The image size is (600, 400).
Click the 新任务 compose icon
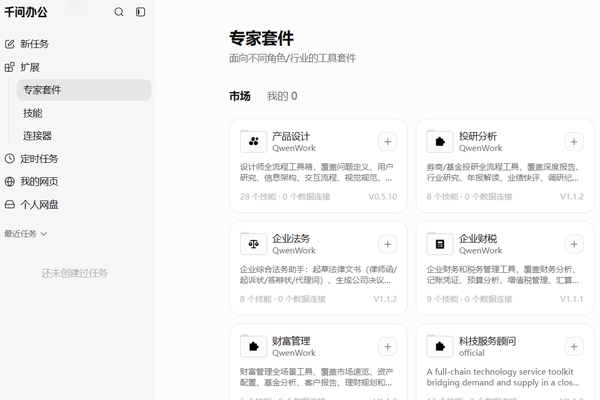pyautogui.click(x=10, y=44)
